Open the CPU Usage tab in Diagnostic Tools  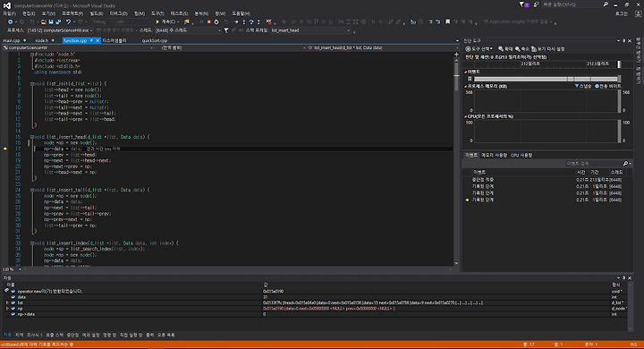click(521, 156)
